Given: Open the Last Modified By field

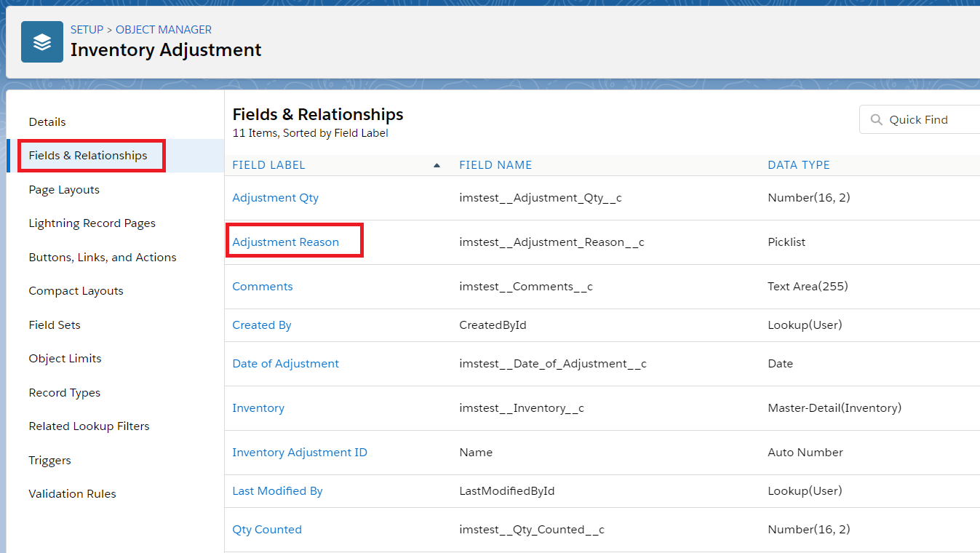Looking at the screenshot, I should click(x=277, y=490).
